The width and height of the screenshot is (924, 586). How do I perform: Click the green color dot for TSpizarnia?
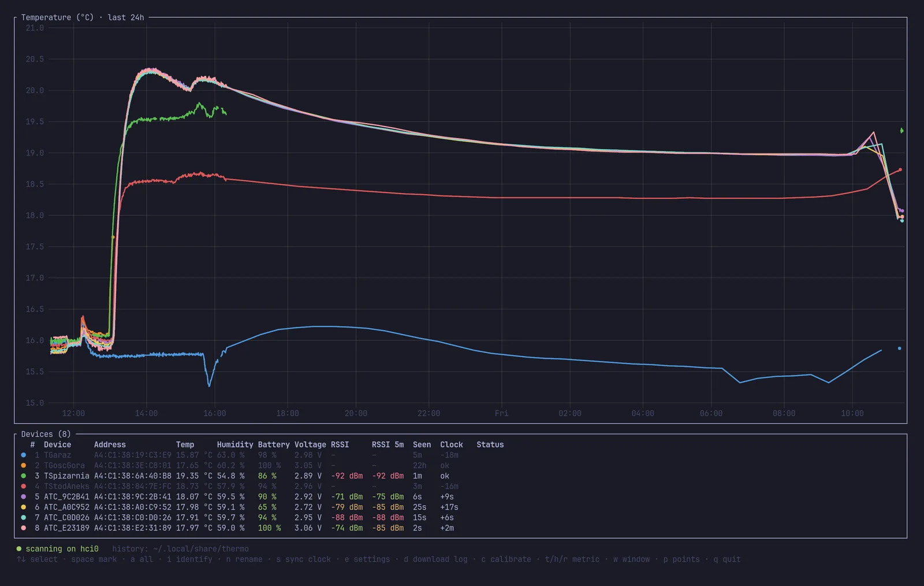23,476
